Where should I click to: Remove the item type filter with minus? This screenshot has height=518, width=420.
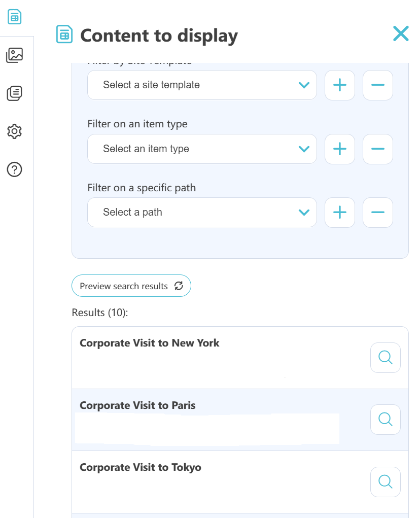(378, 149)
